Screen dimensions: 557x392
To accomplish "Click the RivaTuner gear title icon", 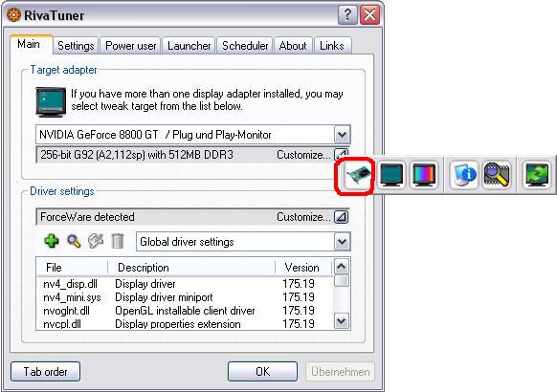I will point(13,15).
